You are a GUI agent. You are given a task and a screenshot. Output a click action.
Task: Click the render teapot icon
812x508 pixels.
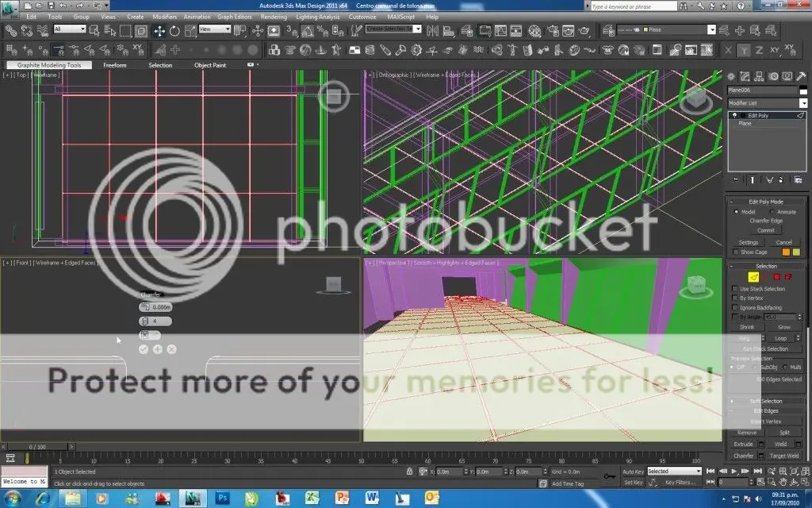click(x=585, y=31)
